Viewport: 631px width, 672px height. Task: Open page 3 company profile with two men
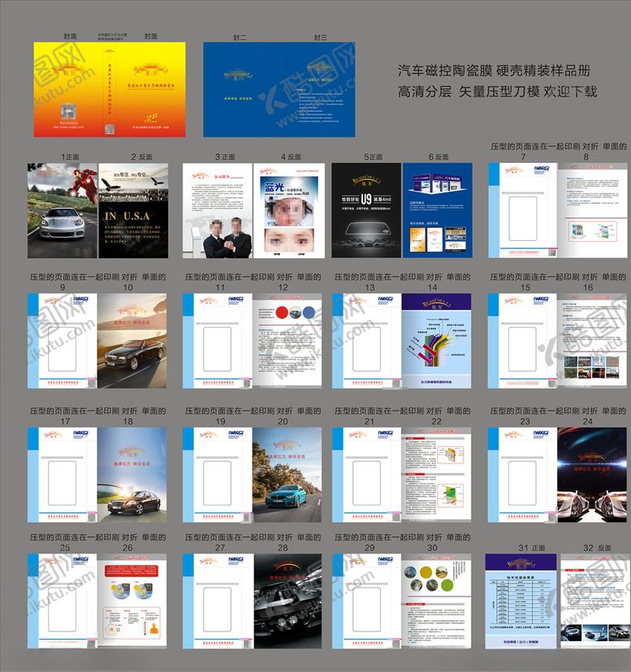click(x=218, y=210)
